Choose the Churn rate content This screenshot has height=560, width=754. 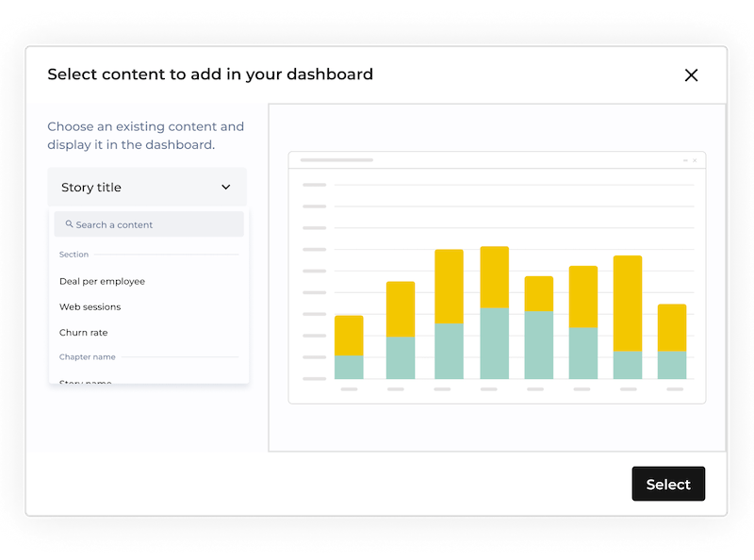85,332
